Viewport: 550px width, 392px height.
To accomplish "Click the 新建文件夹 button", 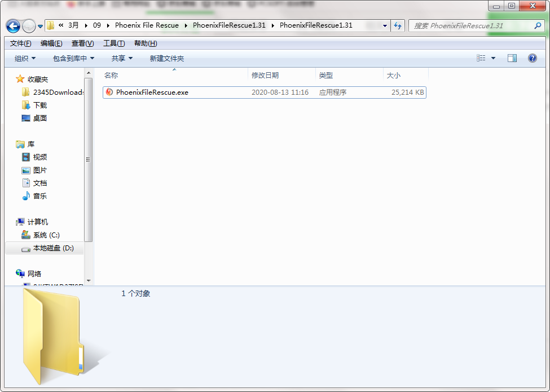I will [166, 58].
